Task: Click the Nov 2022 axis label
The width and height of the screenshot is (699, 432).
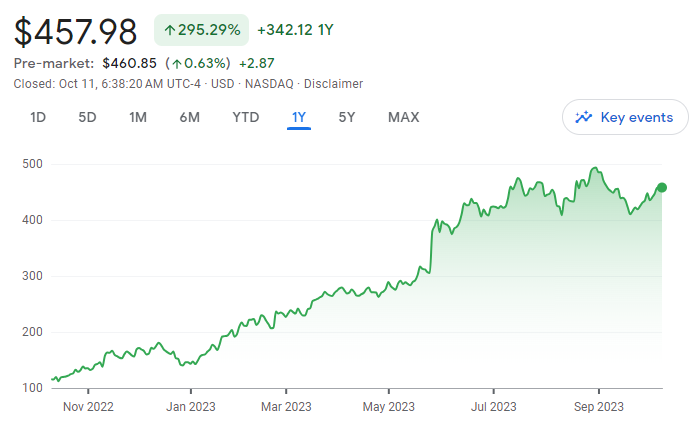Action: (x=88, y=407)
